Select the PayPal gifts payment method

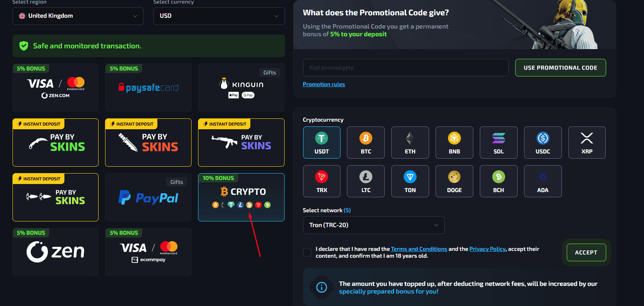pos(148,197)
